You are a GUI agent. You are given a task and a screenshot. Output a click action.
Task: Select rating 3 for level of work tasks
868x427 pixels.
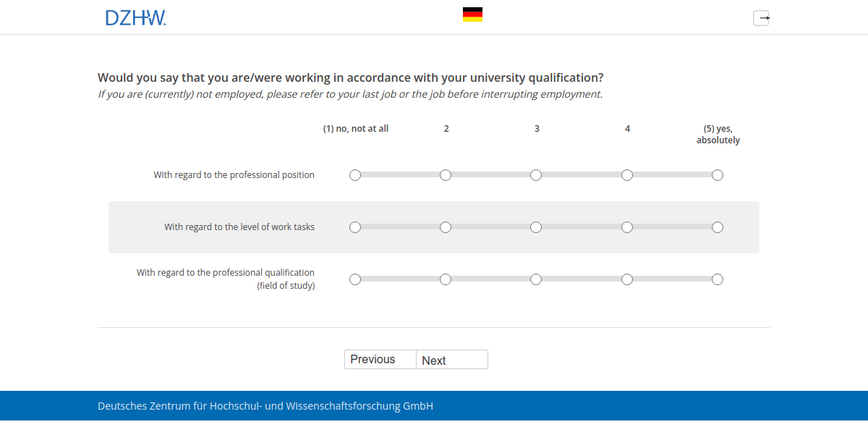click(536, 227)
